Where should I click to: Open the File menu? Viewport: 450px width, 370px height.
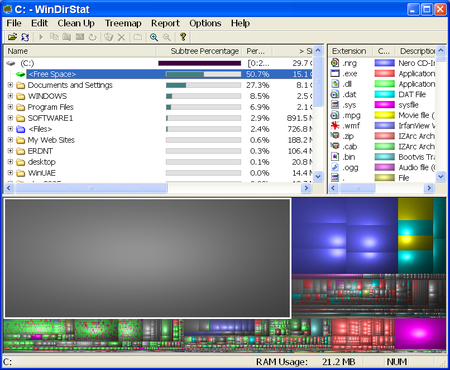(x=14, y=23)
